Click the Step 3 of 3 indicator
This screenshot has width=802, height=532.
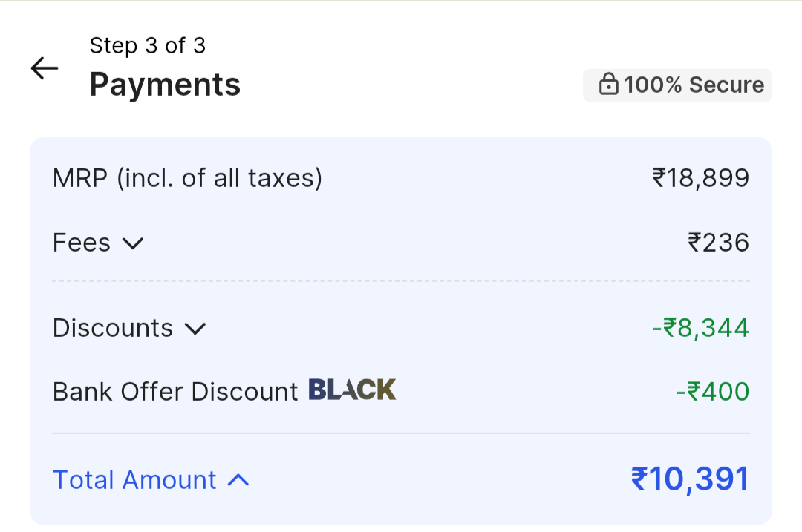[147, 46]
